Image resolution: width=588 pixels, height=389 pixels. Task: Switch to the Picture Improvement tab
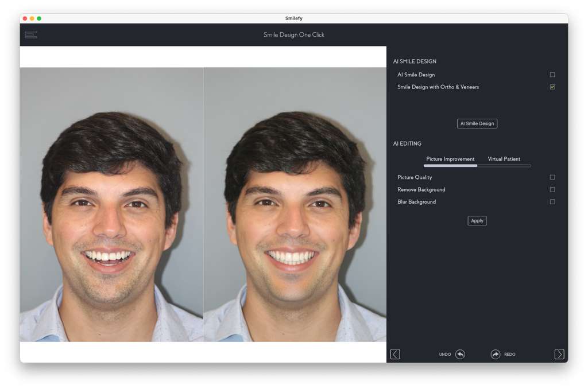[450, 159]
